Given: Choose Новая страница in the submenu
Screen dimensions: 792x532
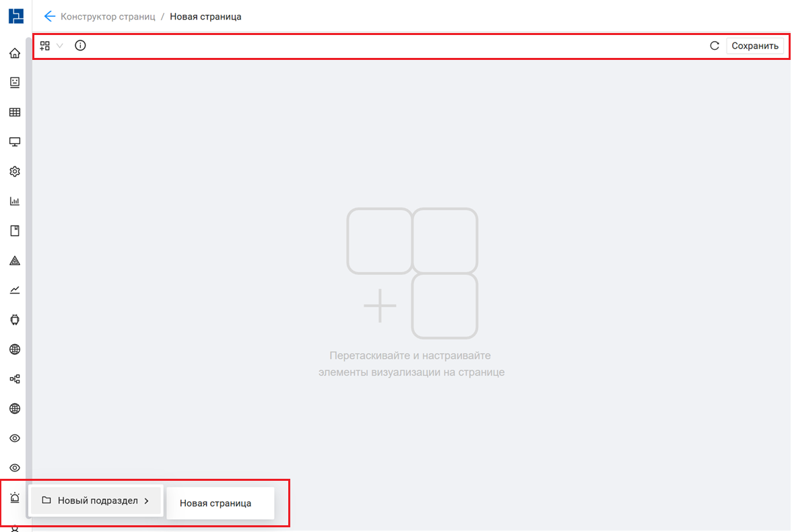Looking at the screenshot, I should pos(216,503).
